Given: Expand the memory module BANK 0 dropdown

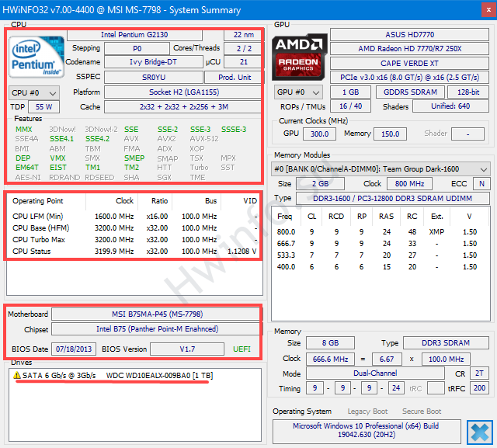Looking at the screenshot, I should click(x=381, y=168).
